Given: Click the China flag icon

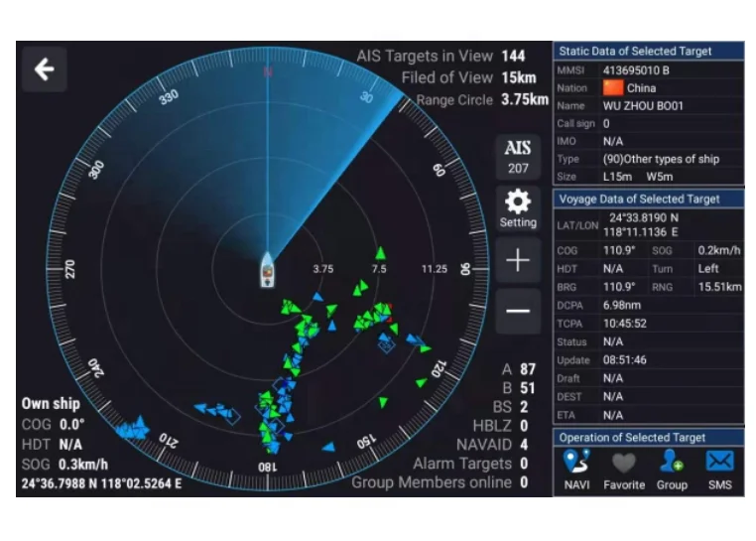Looking at the screenshot, I should coord(613,87).
